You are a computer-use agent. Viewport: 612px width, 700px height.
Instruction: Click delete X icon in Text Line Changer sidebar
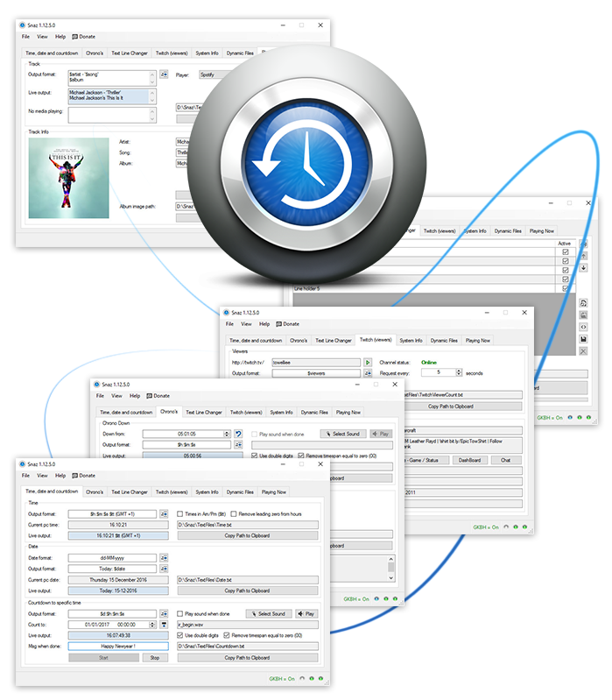[x=583, y=351]
